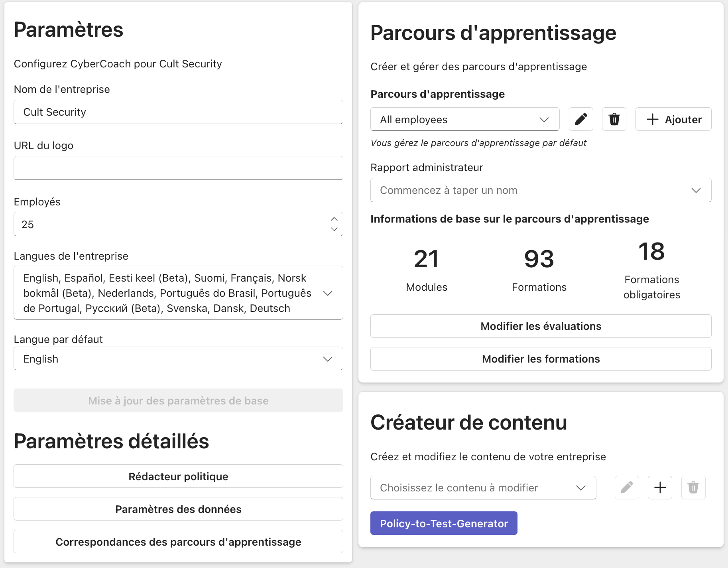Click the plus icon on the Ajouter button
The height and width of the screenshot is (568, 728).
pos(652,119)
